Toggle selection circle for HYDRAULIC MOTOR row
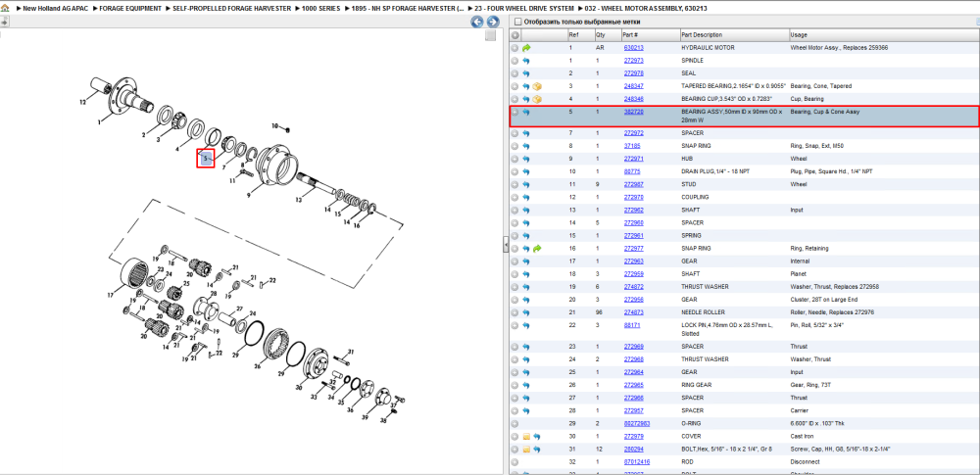This screenshot has height=475, width=980. click(515, 47)
